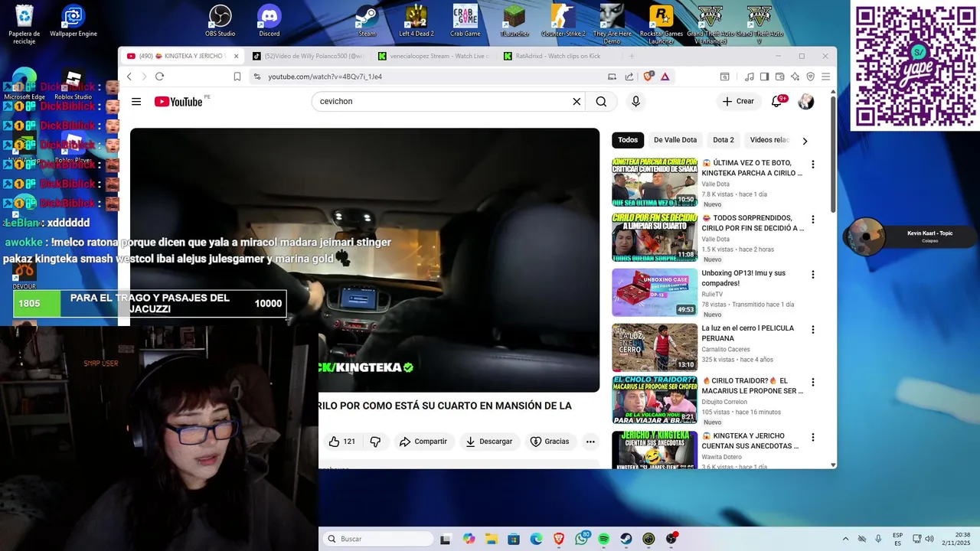
Task: Open options for La luz en el cerro video
Action: 813,330
